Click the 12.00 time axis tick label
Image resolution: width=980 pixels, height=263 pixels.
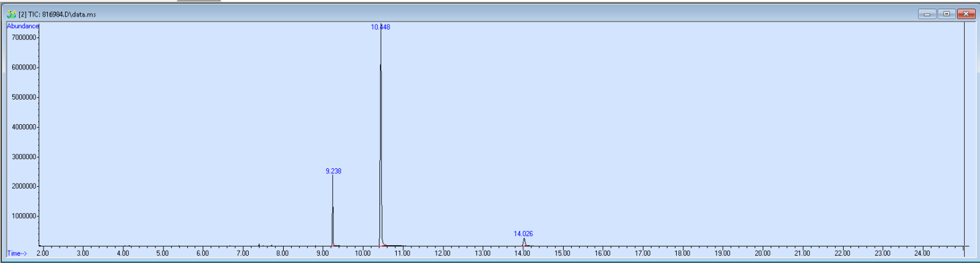coord(442,253)
